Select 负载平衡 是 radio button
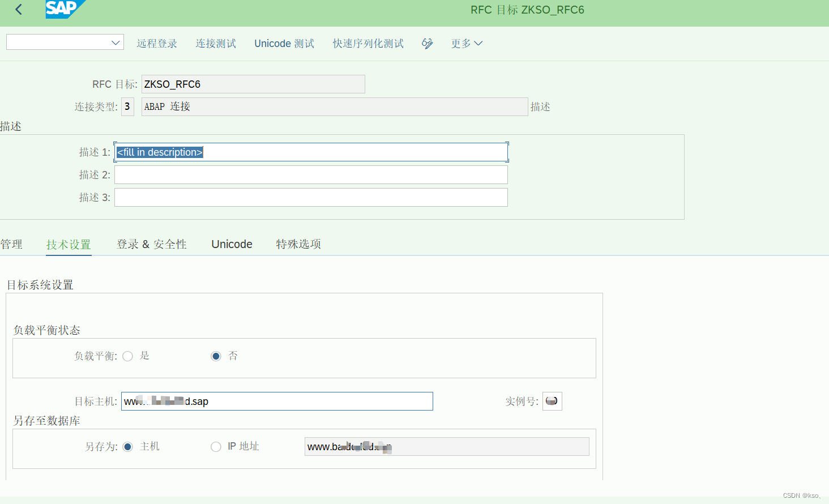 128,356
